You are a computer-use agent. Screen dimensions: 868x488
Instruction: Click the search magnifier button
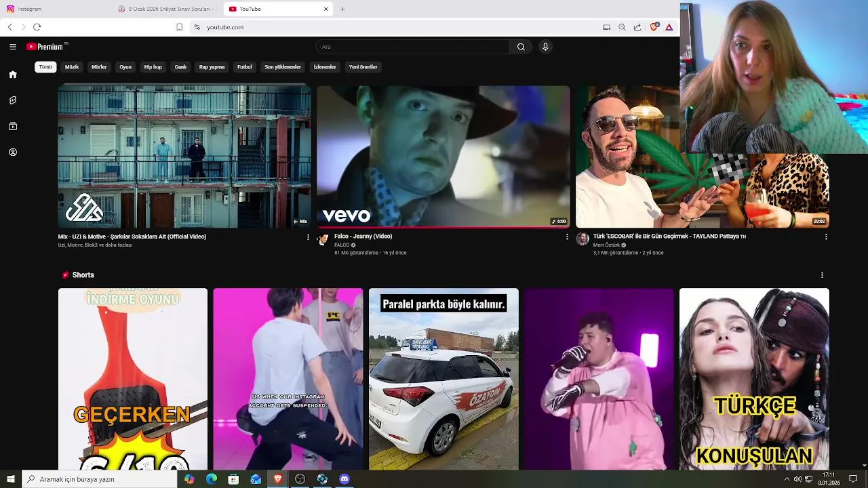pos(521,47)
